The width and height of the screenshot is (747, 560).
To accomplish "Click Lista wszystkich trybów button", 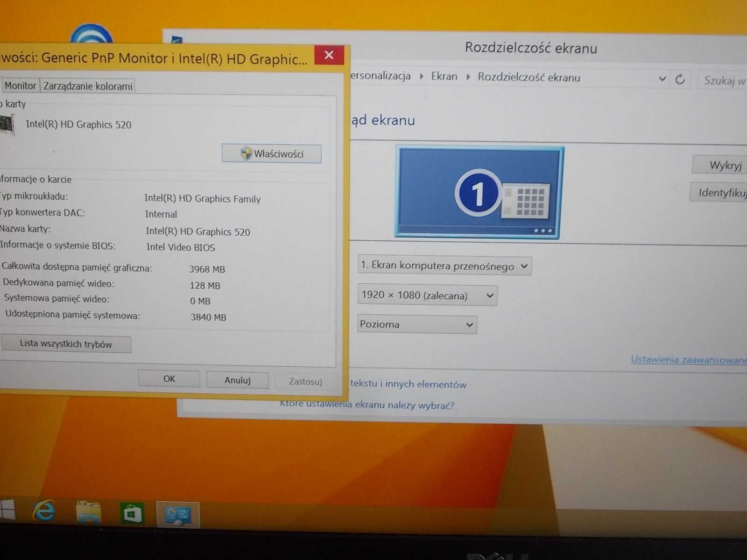I will (x=66, y=344).
